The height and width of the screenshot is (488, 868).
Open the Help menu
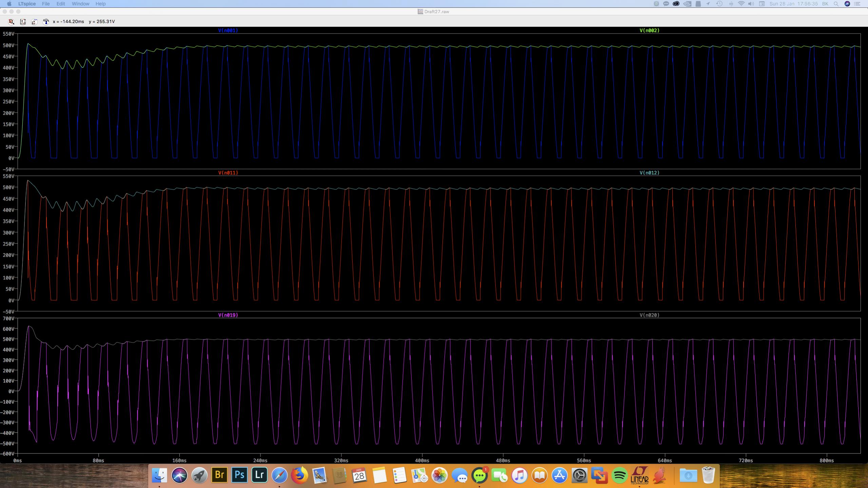click(x=100, y=4)
